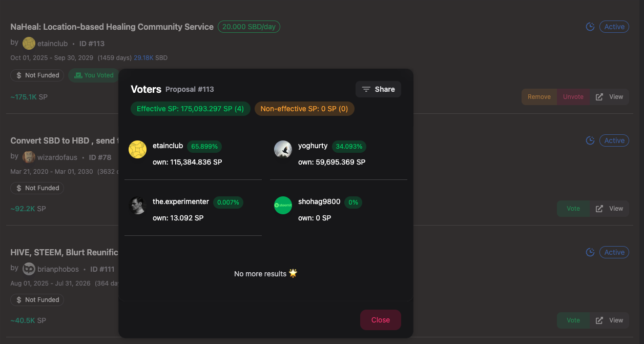Click brianphobos's avatar icon

[x=29, y=269]
